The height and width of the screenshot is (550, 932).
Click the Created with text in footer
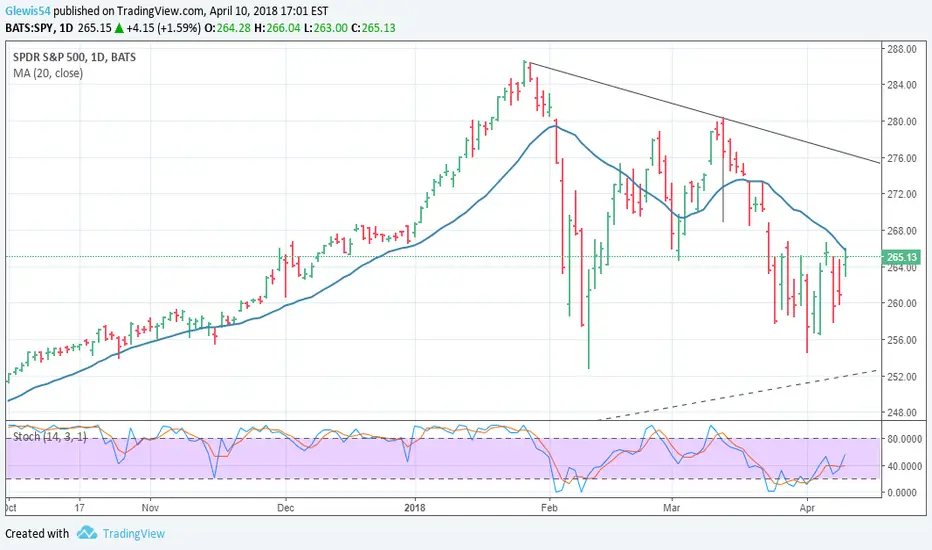coord(37,533)
